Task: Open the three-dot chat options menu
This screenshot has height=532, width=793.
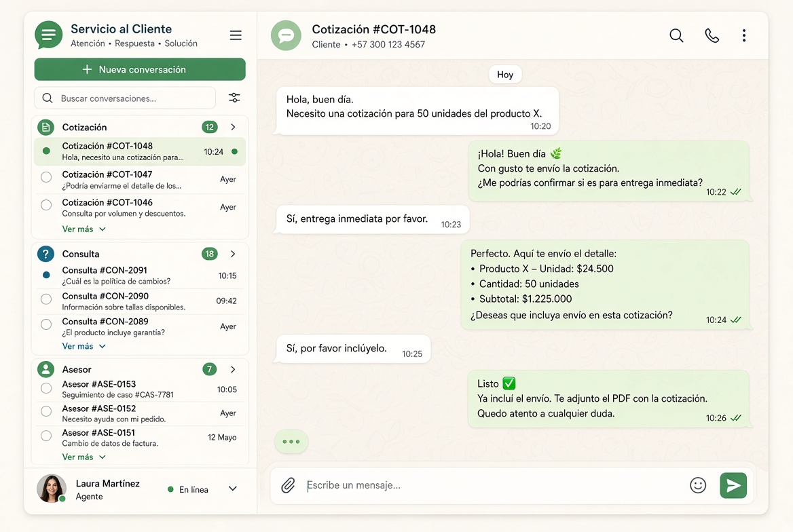Action: click(x=743, y=35)
